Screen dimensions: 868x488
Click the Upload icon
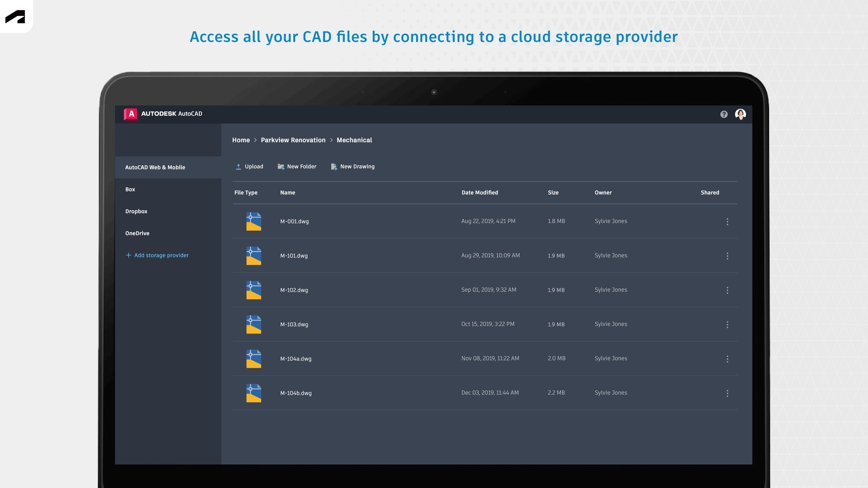[238, 166]
